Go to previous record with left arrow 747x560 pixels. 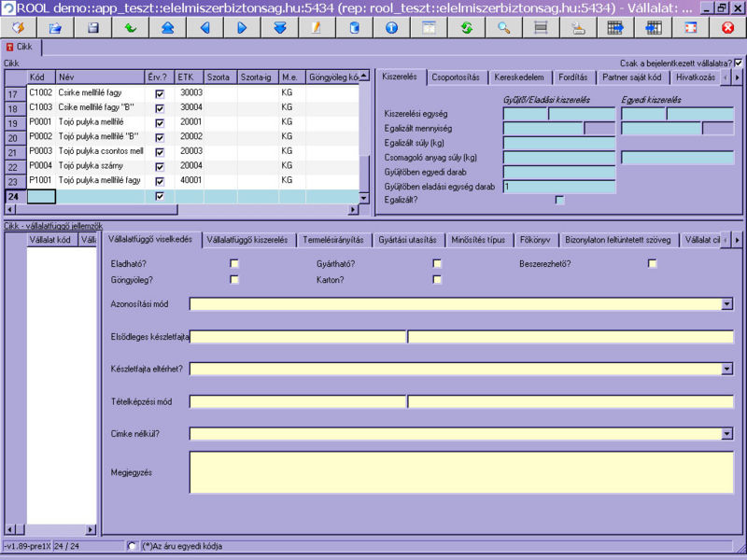coord(204,28)
